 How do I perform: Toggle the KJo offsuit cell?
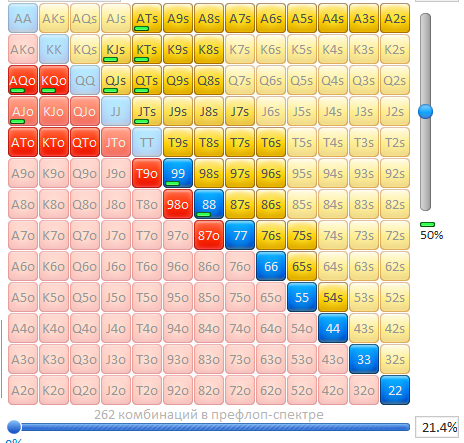pos(54,111)
